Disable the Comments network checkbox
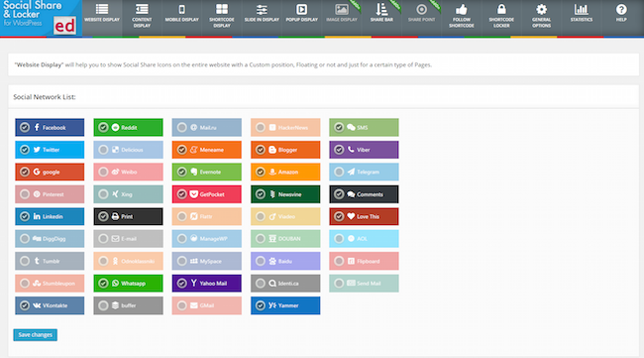This screenshot has height=358, width=644. tap(339, 194)
